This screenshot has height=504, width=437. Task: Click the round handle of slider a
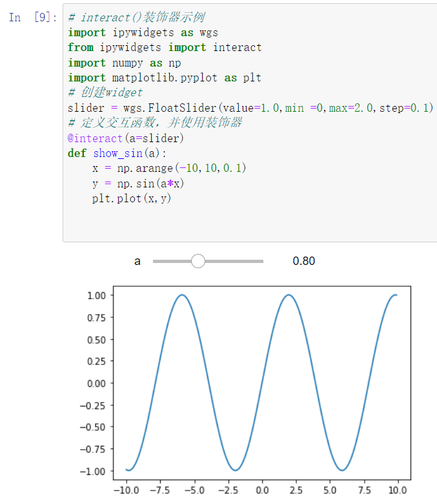pyautogui.click(x=198, y=261)
